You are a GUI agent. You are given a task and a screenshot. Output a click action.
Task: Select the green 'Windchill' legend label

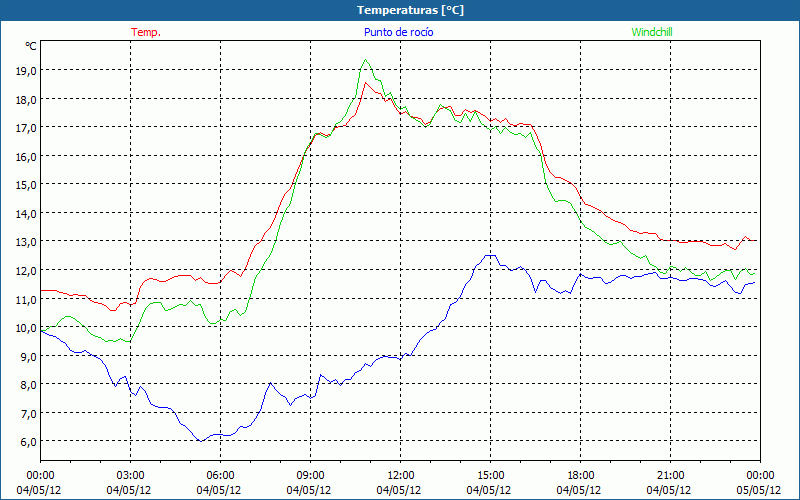(652, 32)
